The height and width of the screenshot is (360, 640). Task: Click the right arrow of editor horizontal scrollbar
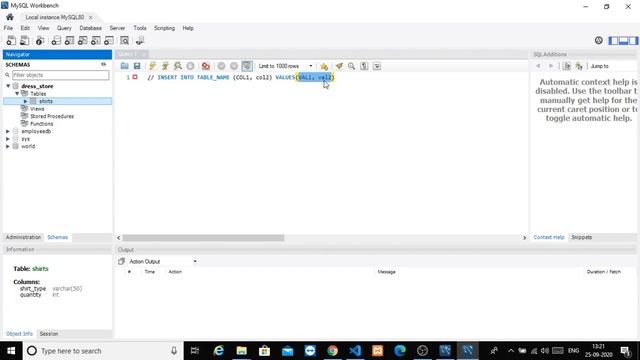(x=524, y=238)
